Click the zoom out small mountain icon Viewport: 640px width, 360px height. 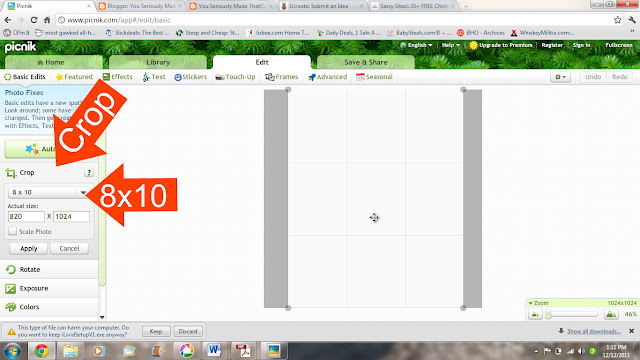coord(535,314)
